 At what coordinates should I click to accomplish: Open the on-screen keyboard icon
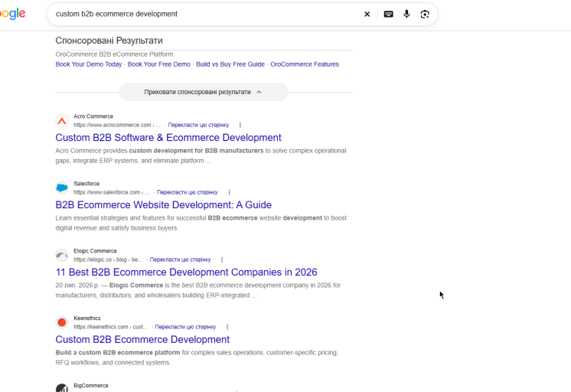click(389, 15)
